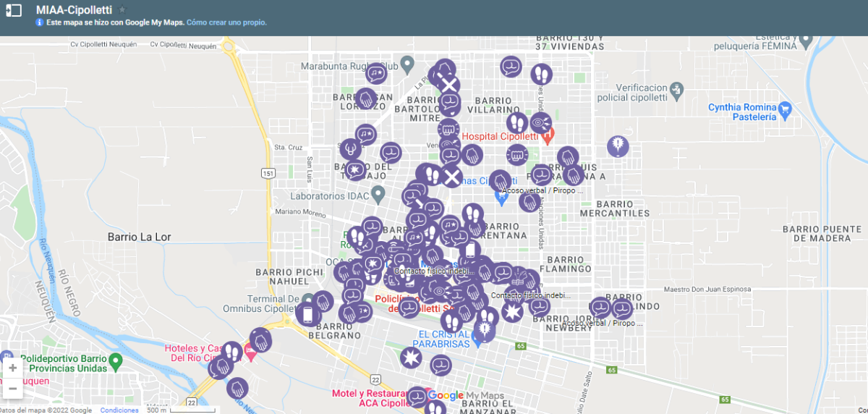Open the 'Cómo crear uno propio' link
The width and height of the screenshot is (868, 414).
point(226,23)
